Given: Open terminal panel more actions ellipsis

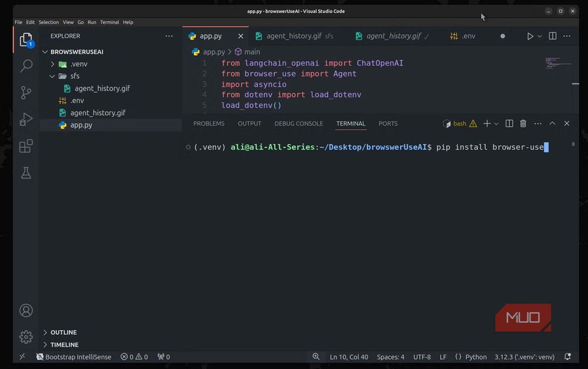Looking at the screenshot, I should [538, 123].
